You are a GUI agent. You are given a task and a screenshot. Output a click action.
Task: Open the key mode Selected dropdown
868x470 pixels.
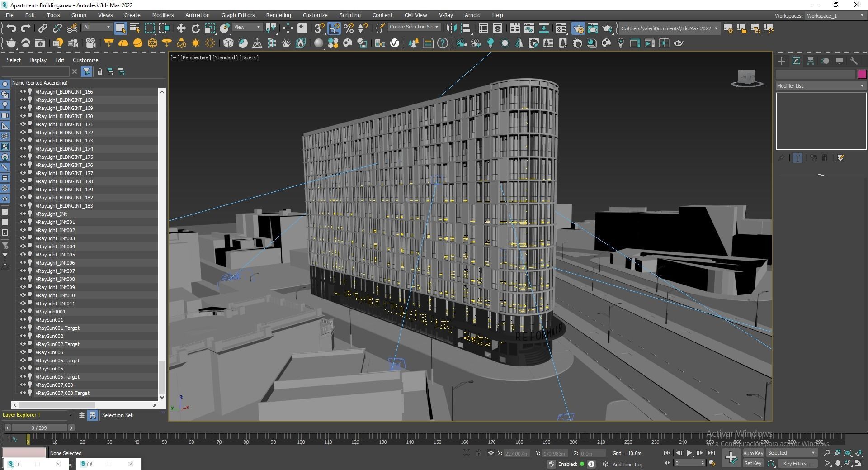[x=792, y=453]
